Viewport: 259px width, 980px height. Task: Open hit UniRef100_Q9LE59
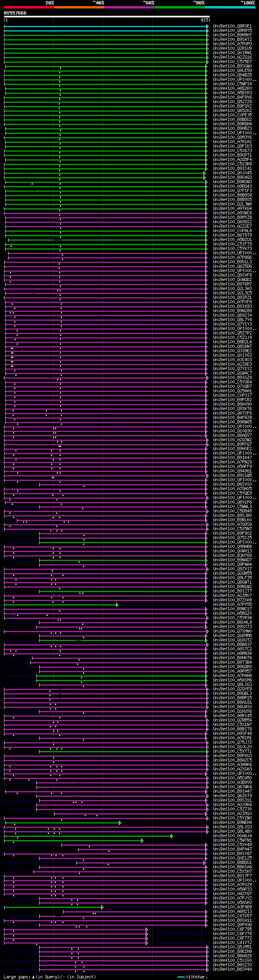232,70
